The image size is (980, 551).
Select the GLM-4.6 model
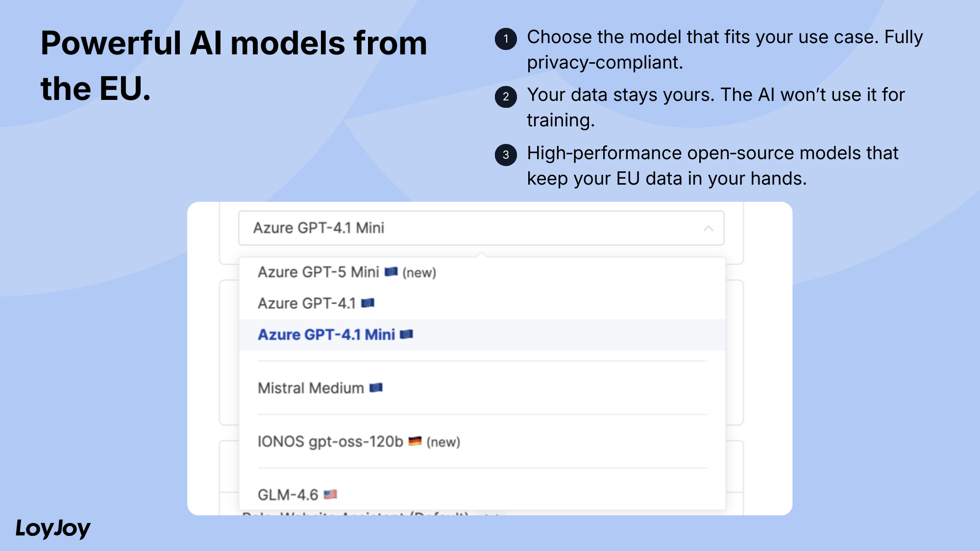pyautogui.click(x=288, y=495)
